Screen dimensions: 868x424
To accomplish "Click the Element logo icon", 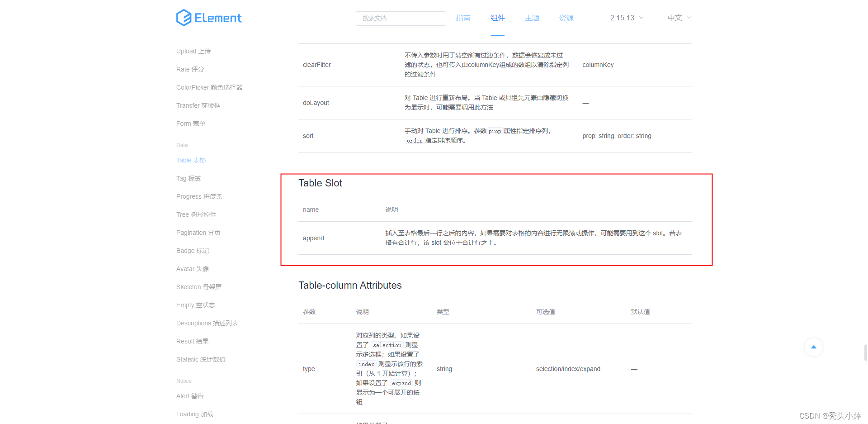I will click(x=183, y=17).
